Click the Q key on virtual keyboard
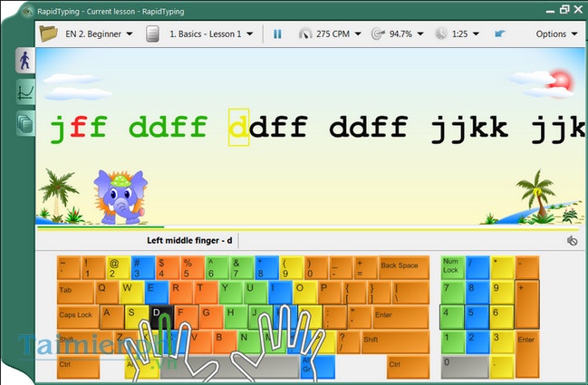 [x=107, y=293]
